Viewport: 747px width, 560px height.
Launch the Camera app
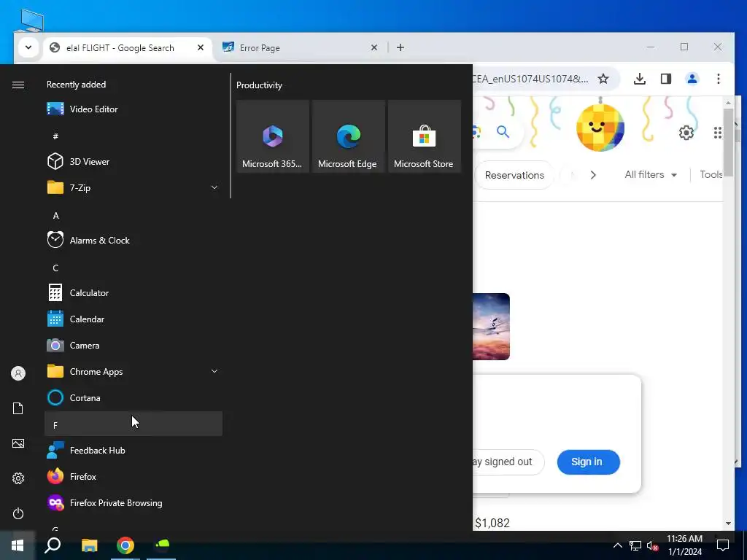133,345
